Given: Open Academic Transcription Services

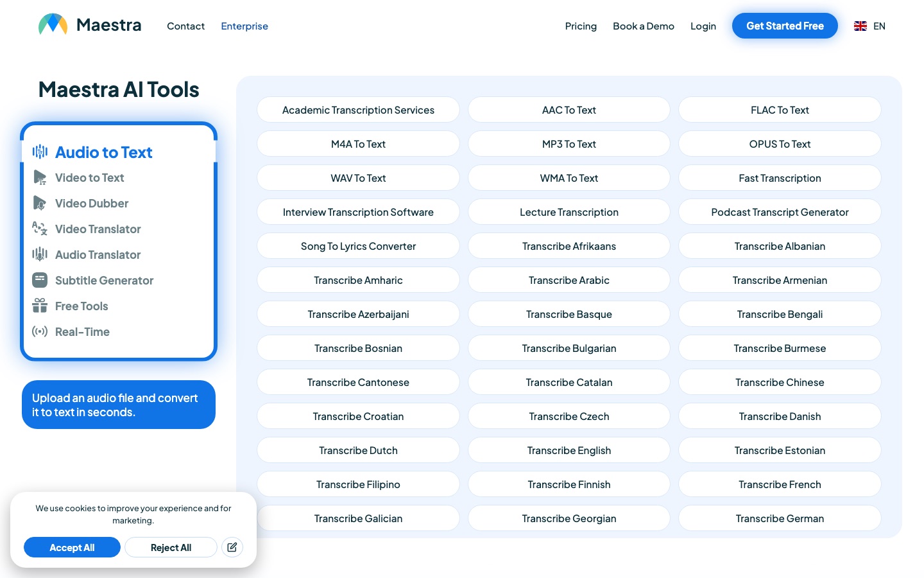Looking at the screenshot, I should [x=358, y=110].
